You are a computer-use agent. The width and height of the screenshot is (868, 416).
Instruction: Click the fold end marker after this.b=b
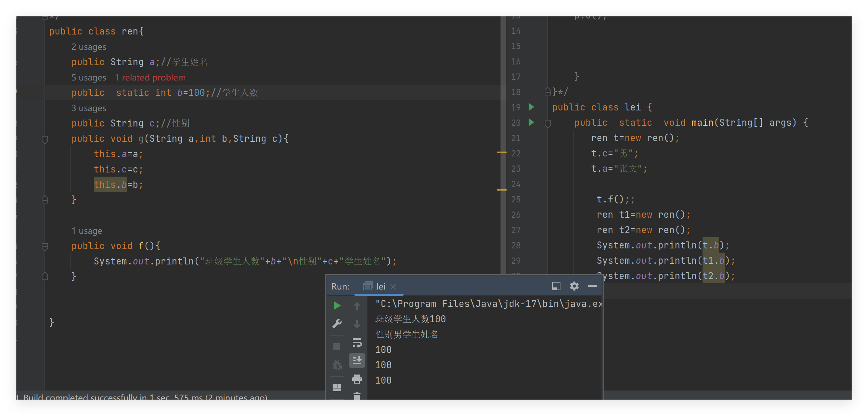(45, 200)
